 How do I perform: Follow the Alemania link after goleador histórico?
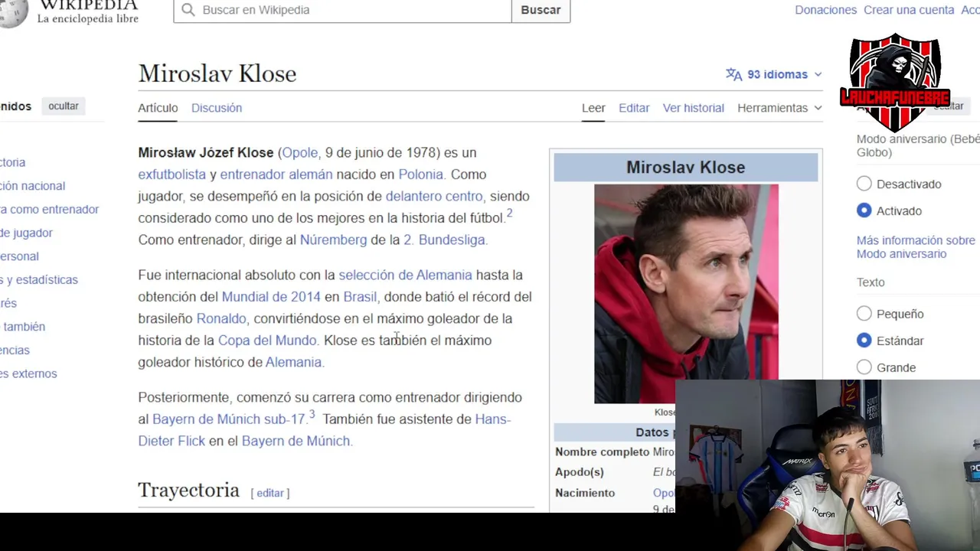(293, 362)
